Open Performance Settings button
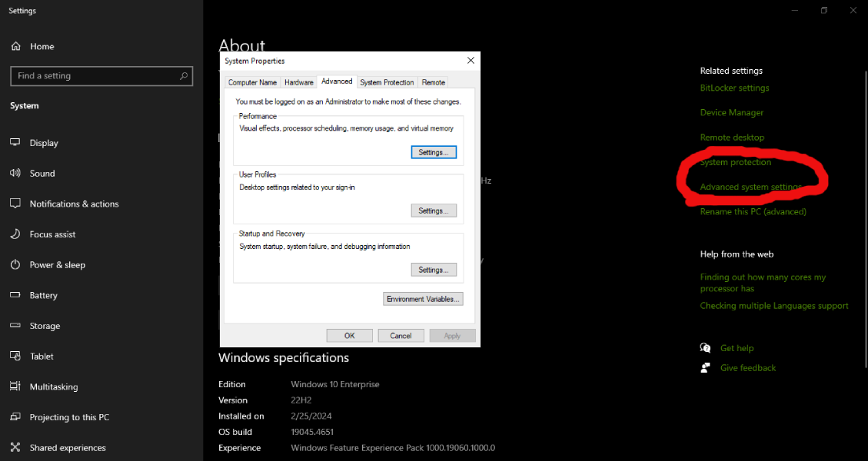This screenshot has width=868, height=461. [x=434, y=152]
